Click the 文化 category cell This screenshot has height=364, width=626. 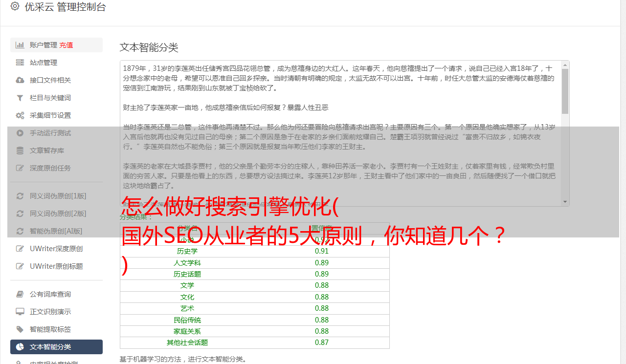coord(187,297)
